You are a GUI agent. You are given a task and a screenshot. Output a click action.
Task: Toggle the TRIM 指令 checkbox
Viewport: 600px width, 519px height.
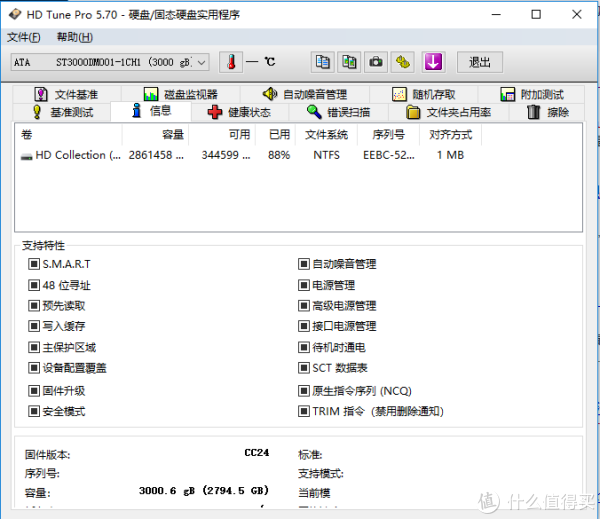tap(304, 411)
